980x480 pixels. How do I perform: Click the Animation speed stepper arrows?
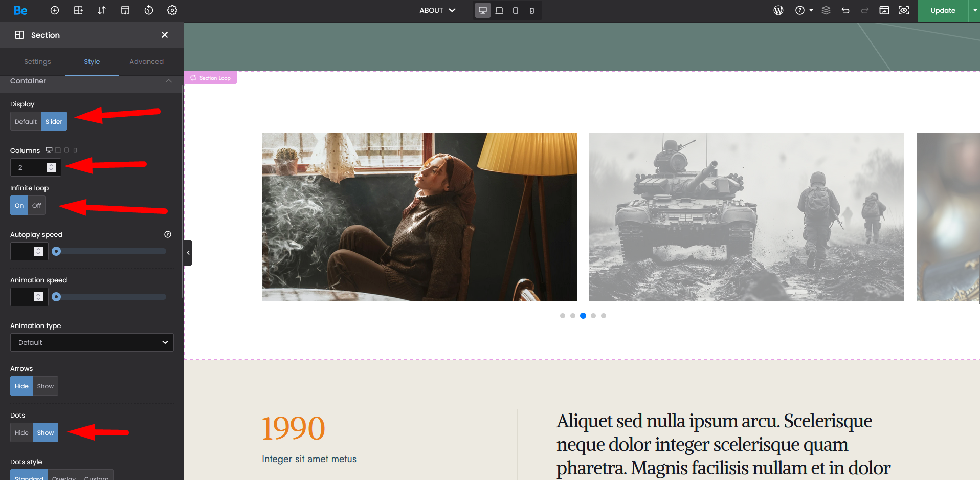tap(38, 297)
